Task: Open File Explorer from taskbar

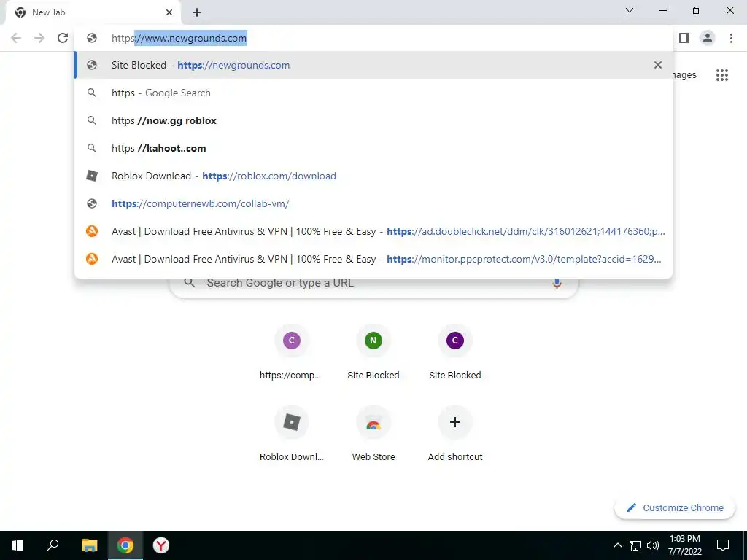Action: point(89,545)
